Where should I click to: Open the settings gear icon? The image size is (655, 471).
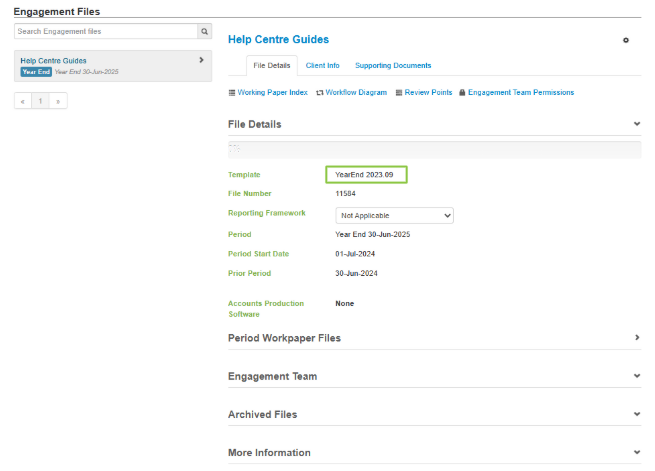[626, 40]
